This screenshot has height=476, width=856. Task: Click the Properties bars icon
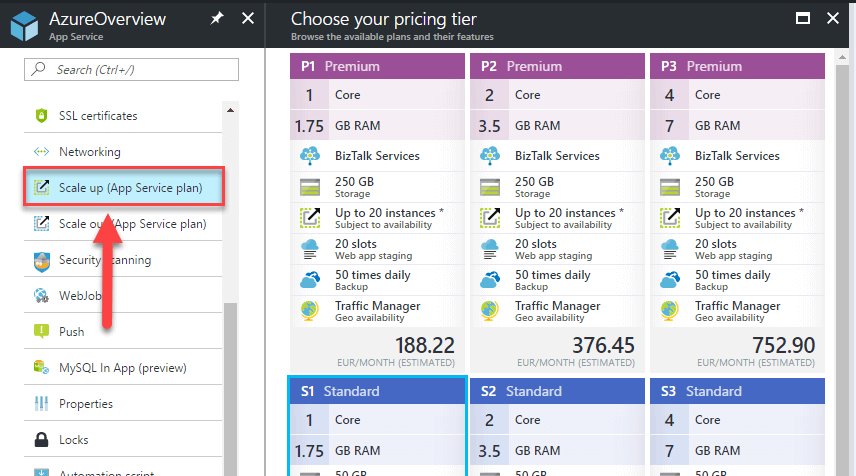tap(41, 403)
